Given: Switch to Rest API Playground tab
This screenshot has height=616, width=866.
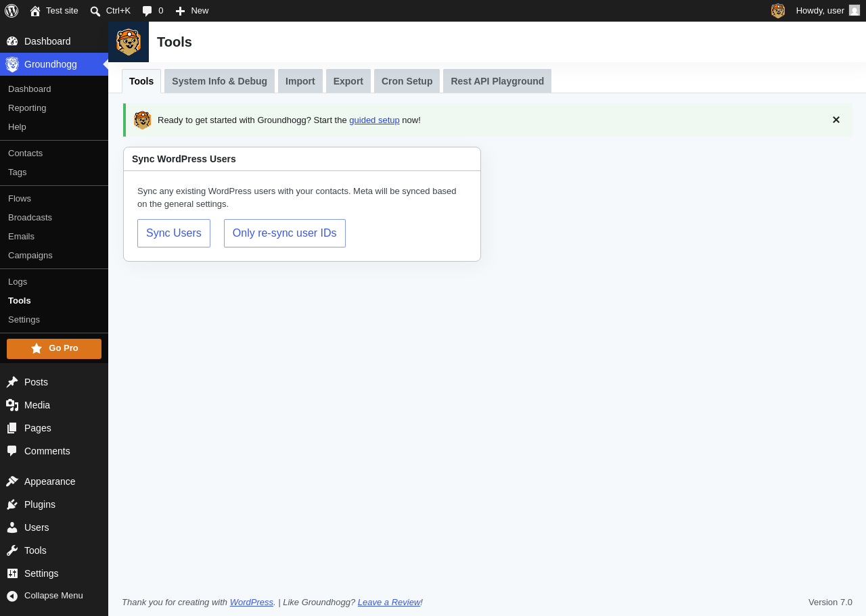Looking at the screenshot, I should tap(497, 81).
